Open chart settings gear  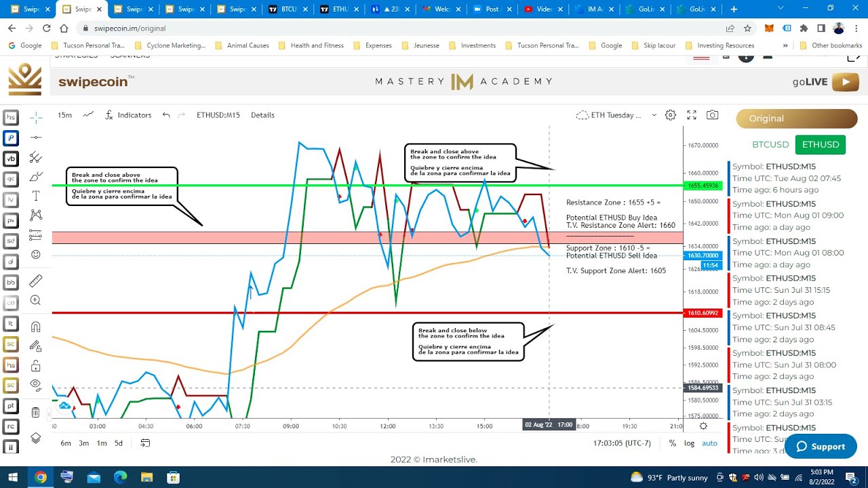pyautogui.click(x=671, y=115)
